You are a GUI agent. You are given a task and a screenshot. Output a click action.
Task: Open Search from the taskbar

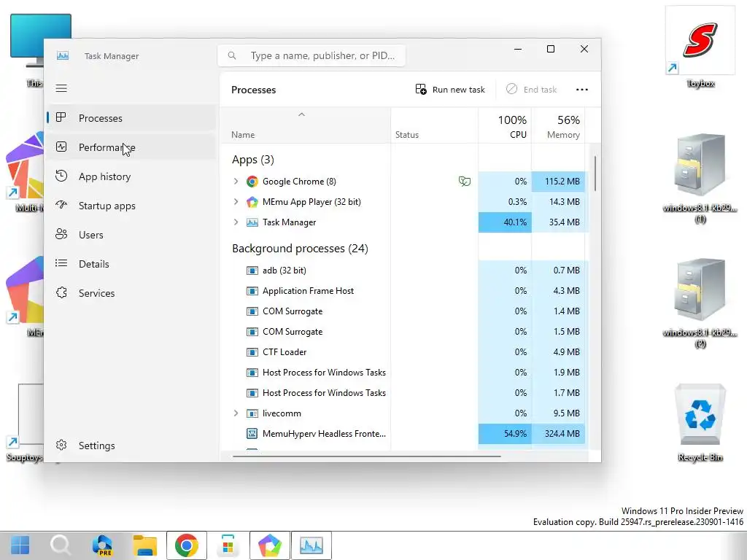coord(61,545)
